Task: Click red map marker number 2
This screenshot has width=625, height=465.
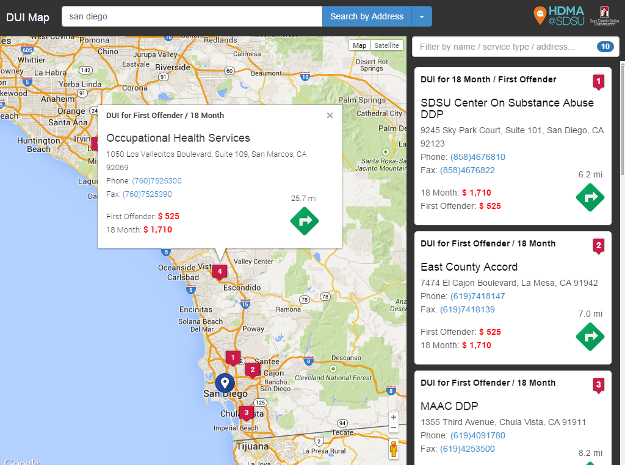Action: pyautogui.click(x=253, y=370)
